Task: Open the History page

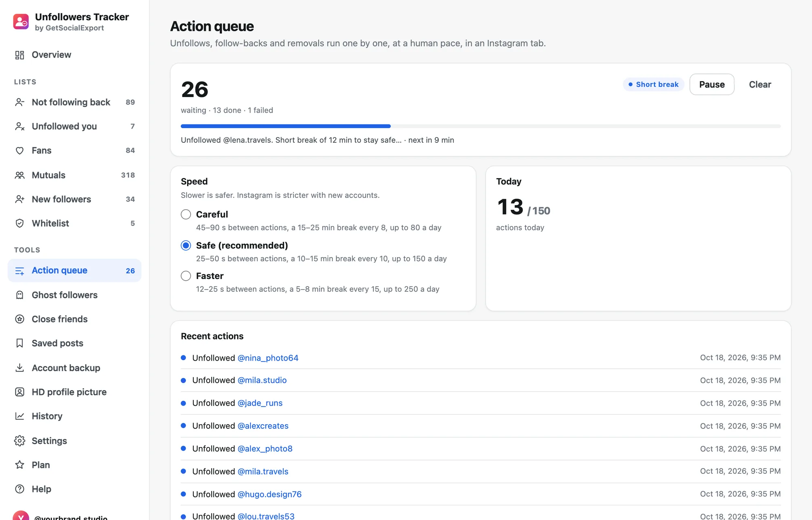Action: coord(75,416)
